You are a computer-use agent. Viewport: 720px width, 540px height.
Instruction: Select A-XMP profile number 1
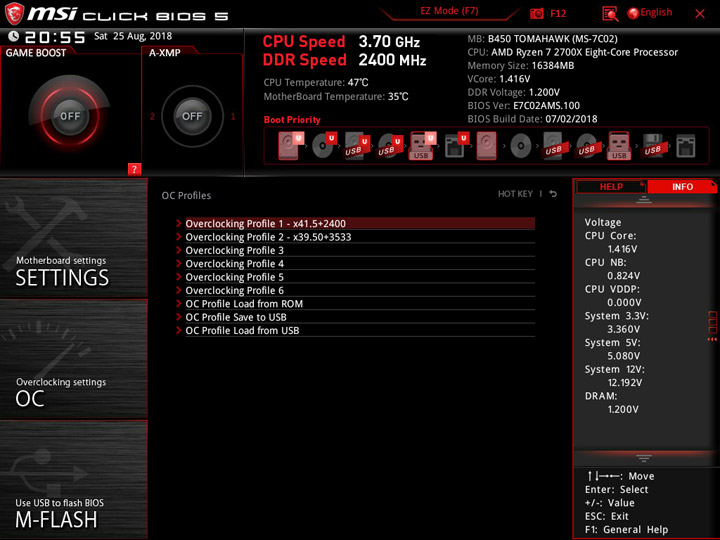point(233,116)
